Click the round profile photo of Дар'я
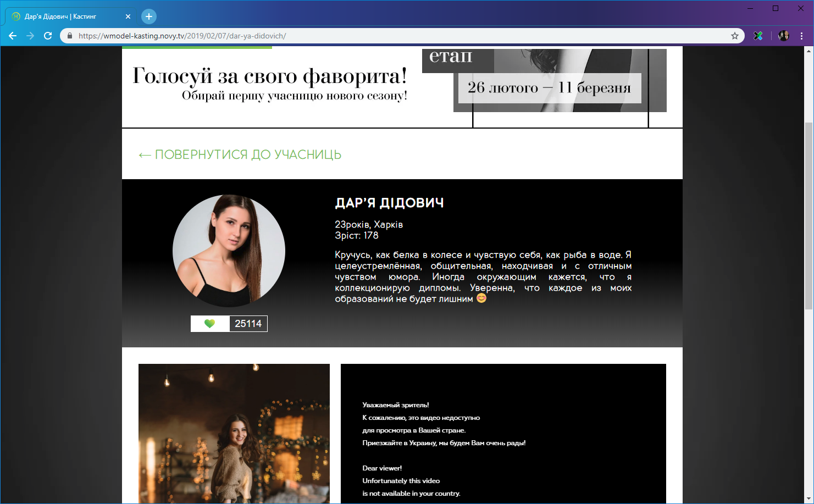Image resolution: width=814 pixels, height=504 pixels. [x=229, y=251]
